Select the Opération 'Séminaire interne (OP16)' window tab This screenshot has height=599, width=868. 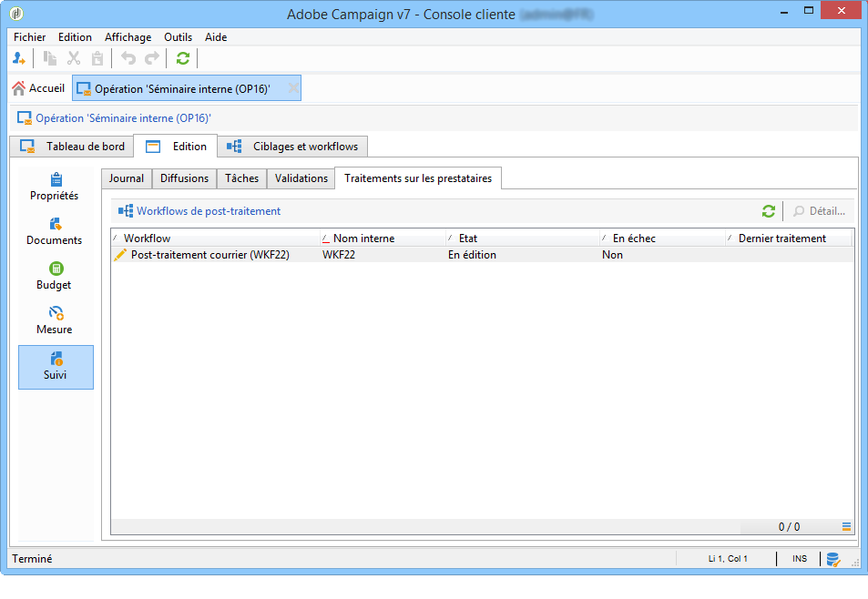[187, 88]
